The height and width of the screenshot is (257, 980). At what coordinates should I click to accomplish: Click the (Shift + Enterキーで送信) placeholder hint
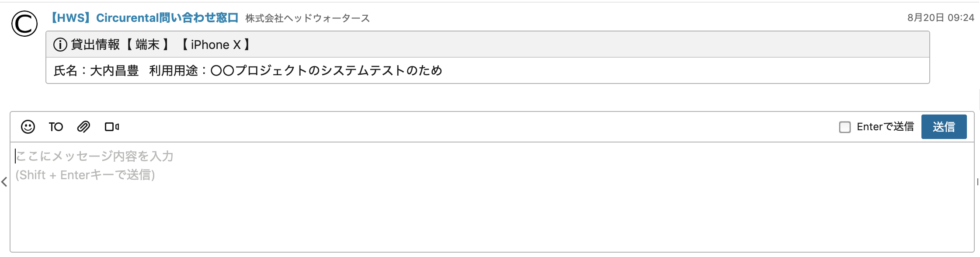[85, 175]
